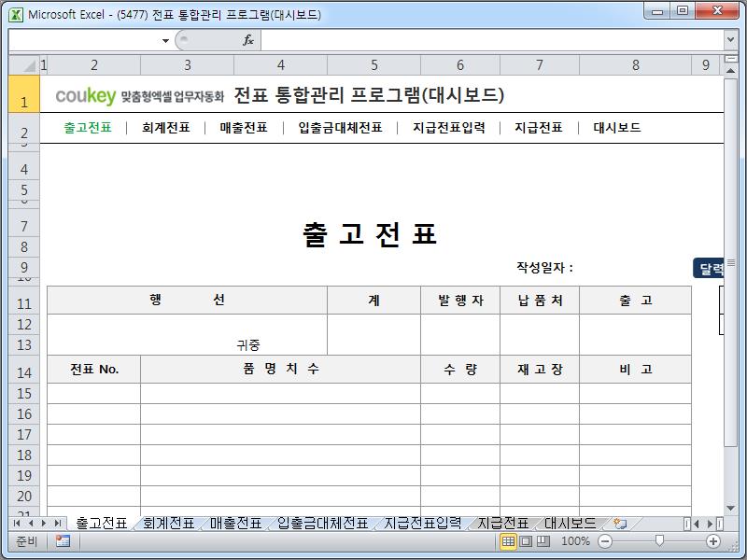The height and width of the screenshot is (560, 747).
Task: Switch to Page Break Preview icon
Action: [543, 541]
